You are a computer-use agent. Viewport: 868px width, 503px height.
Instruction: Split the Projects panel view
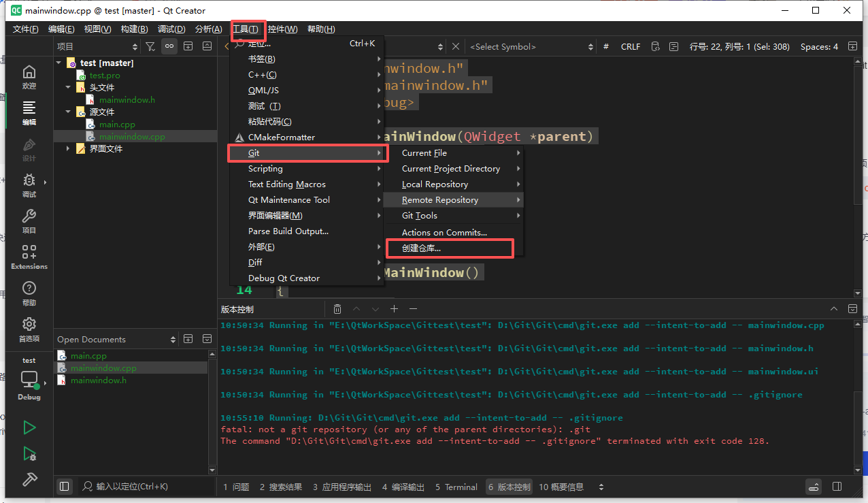(x=188, y=46)
